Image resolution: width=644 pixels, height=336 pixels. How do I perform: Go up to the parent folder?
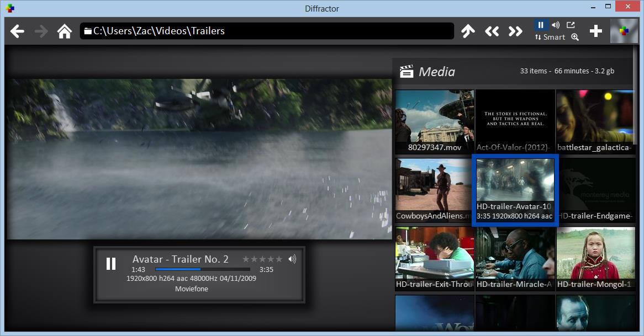(468, 31)
